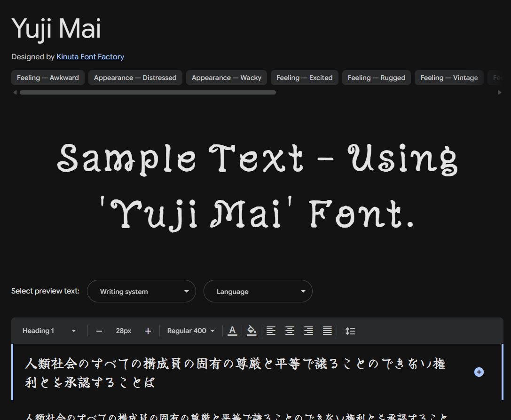Open the Writing system dropdown
The width and height of the screenshot is (511, 420).
click(142, 291)
